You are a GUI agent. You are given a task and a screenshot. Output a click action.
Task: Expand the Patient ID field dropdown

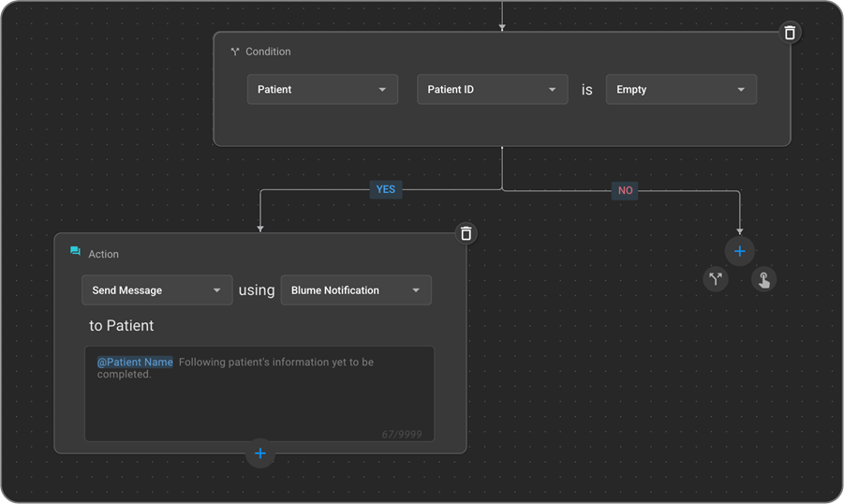pos(492,90)
